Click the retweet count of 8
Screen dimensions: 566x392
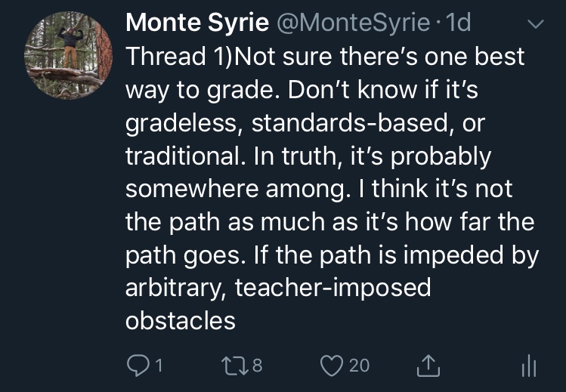257,366
